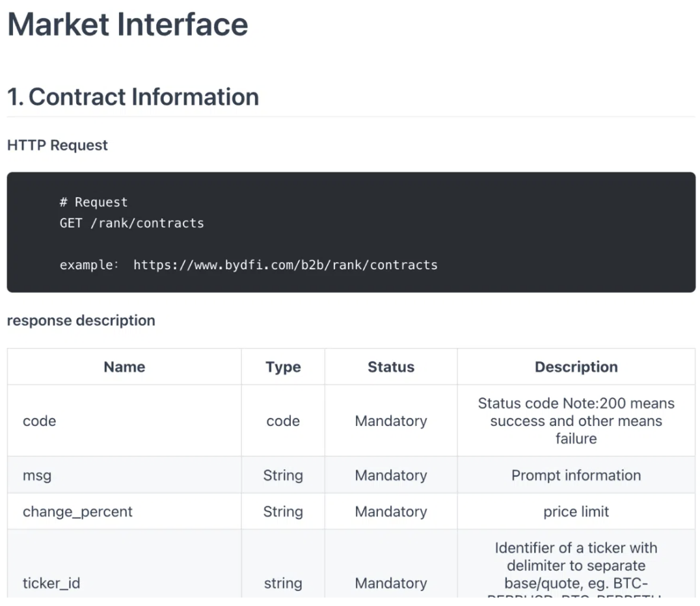Click the 1. Contract Information heading

(133, 97)
